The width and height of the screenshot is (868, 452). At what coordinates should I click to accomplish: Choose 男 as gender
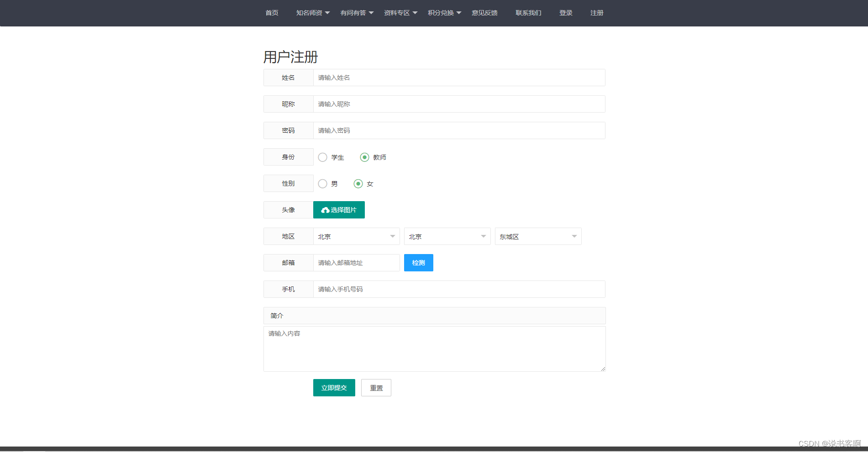tap(323, 184)
